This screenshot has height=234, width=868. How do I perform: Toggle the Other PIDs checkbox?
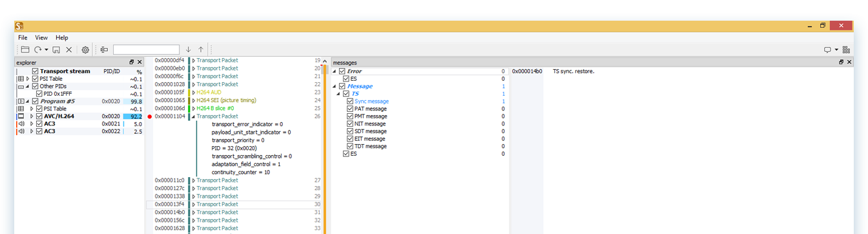(36, 86)
